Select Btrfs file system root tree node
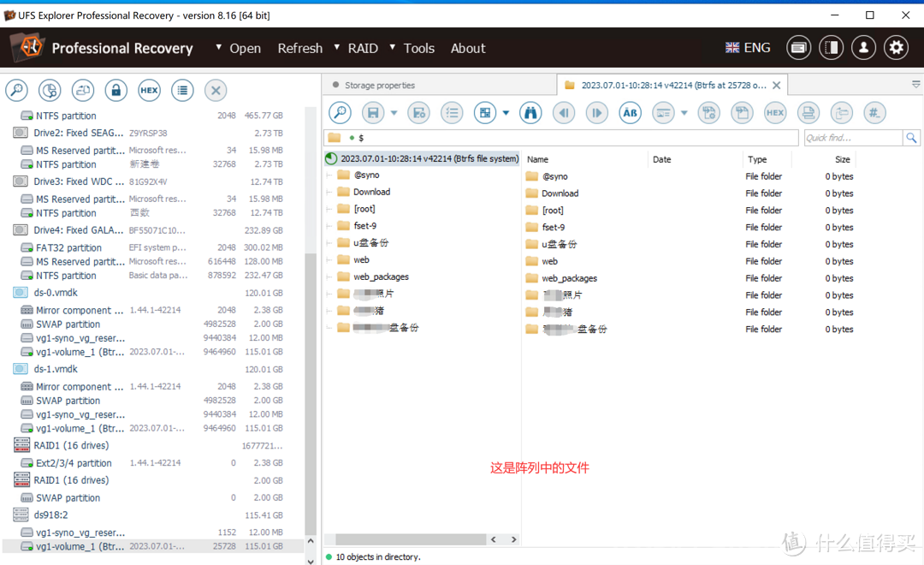The width and height of the screenshot is (924, 565). pos(422,158)
